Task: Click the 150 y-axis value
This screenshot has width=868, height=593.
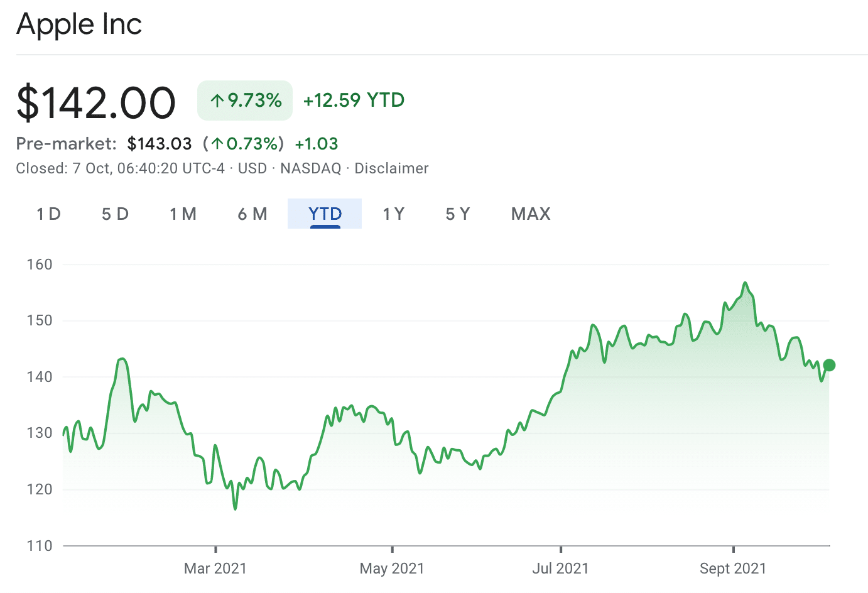Action: pyautogui.click(x=40, y=320)
